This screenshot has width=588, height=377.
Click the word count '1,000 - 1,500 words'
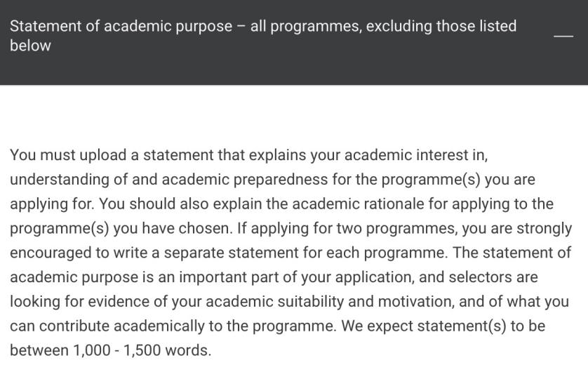pyautogui.click(x=142, y=350)
